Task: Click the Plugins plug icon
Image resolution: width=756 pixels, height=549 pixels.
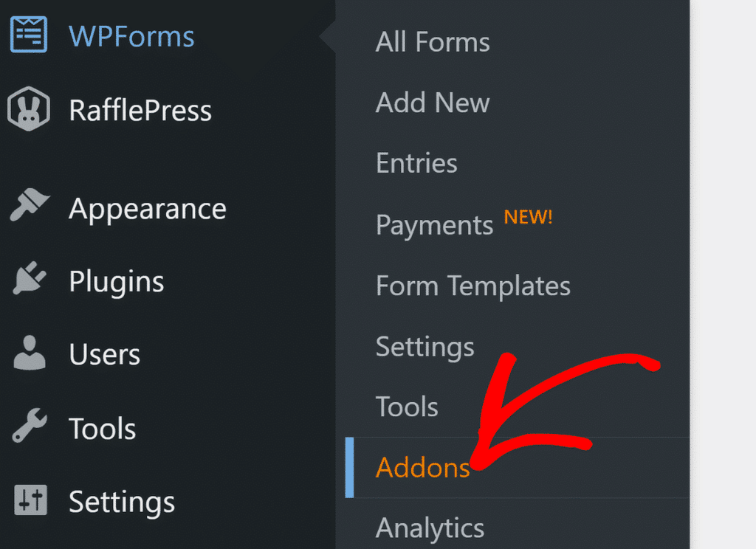Action: click(x=29, y=281)
